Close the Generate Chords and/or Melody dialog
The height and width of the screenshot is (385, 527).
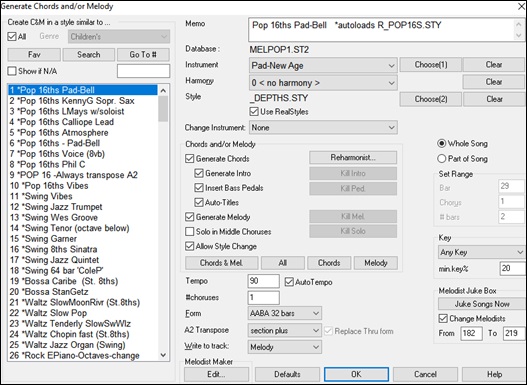[x=521, y=6]
